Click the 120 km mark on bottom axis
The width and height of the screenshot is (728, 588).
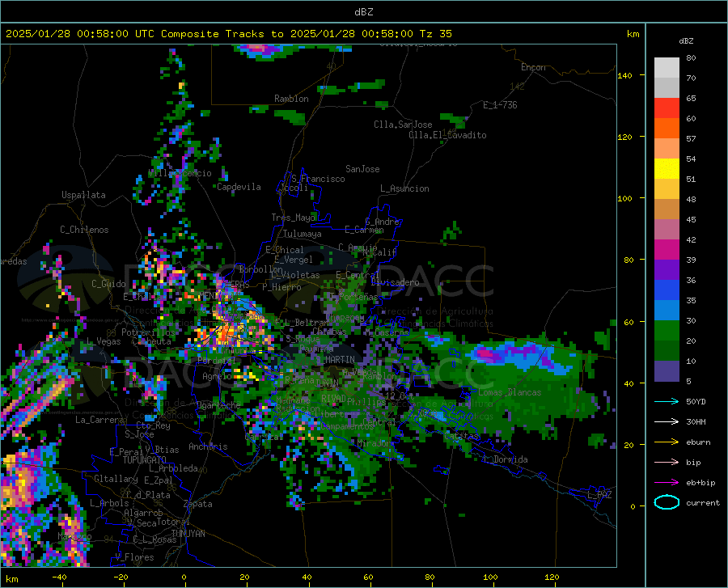click(x=552, y=577)
